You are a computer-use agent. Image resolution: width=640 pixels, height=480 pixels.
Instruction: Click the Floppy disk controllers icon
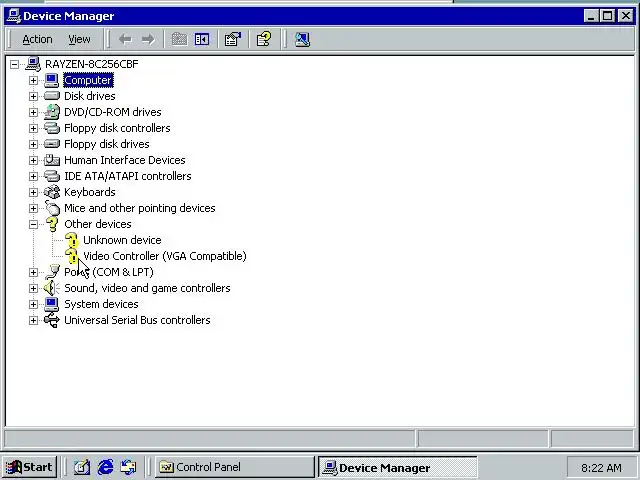pyautogui.click(x=52, y=128)
